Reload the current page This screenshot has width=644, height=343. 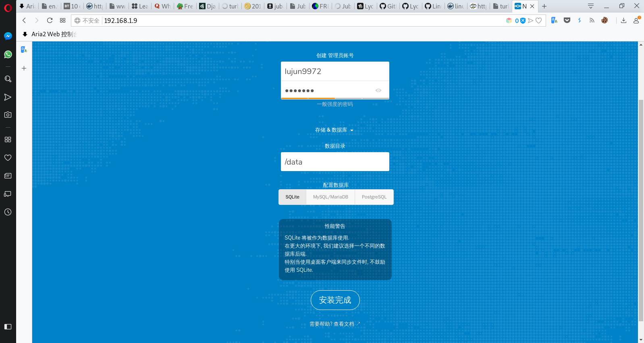click(x=50, y=21)
